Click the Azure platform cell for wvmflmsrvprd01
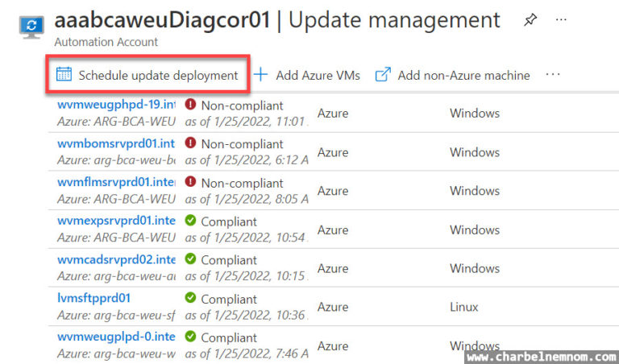The height and width of the screenshot is (364, 619). click(x=333, y=191)
